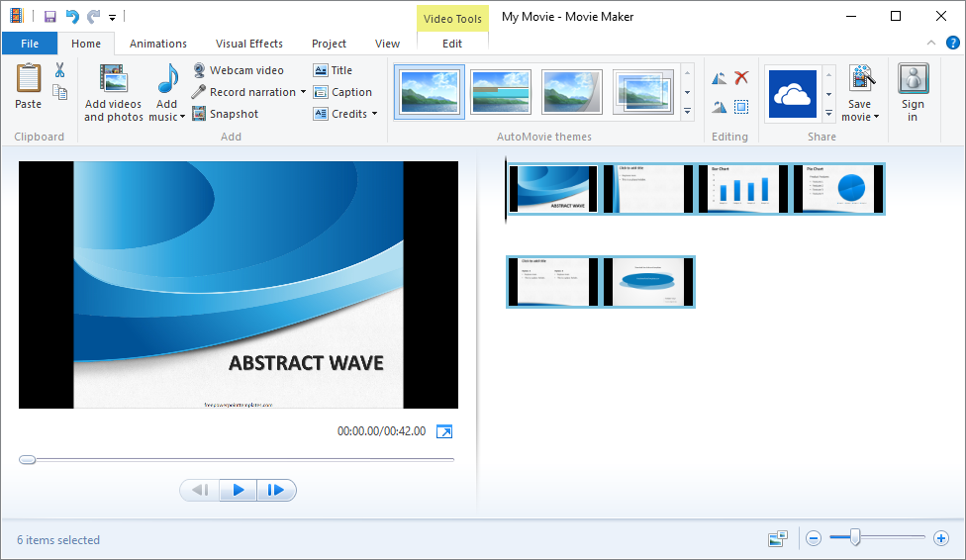Click the Rotate left icon
The image size is (966, 560).
(719, 78)
